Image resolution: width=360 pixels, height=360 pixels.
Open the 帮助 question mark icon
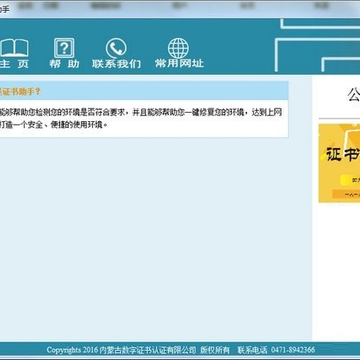click(64, 48)
